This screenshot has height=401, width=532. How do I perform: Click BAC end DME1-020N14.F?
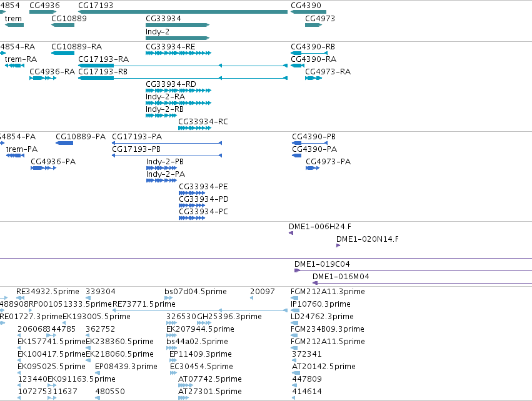click(x=338, y=245)
